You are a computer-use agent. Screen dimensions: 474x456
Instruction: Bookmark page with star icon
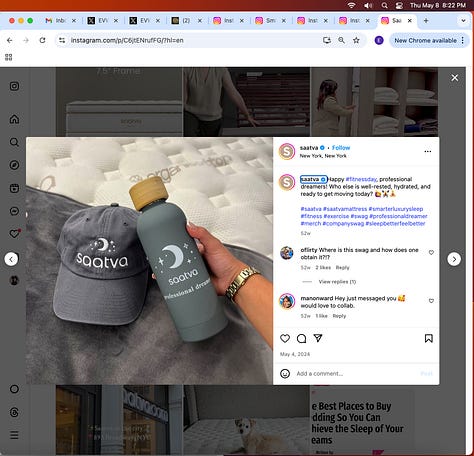tap(356, 40)
